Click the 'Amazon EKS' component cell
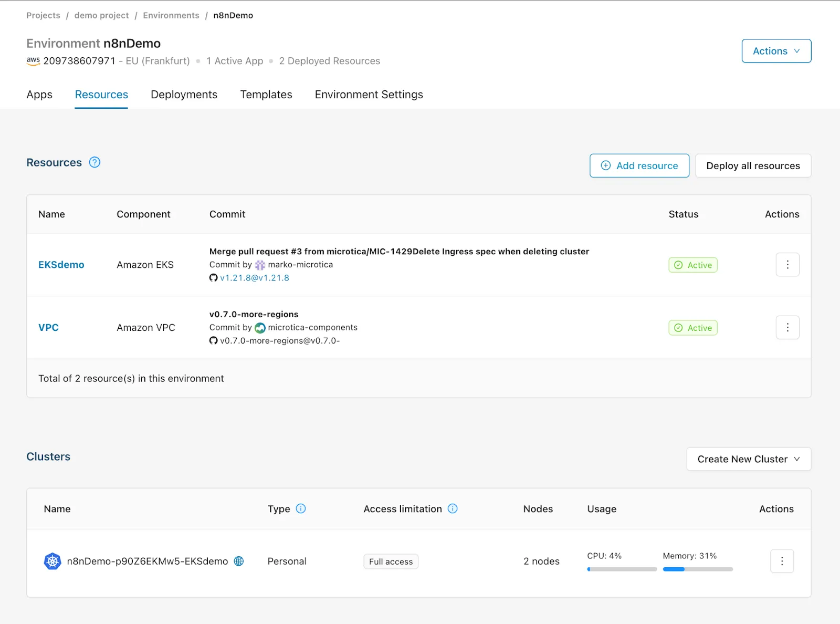Viewport: 840px width, 624px height. point(145,265)
